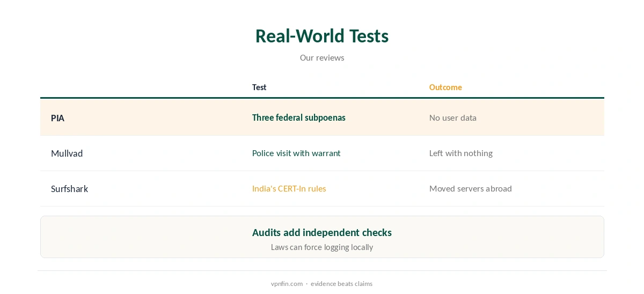Screen dimensions: 644x294
Task: Select the Surfshark row name
Action: coord(70,189)
